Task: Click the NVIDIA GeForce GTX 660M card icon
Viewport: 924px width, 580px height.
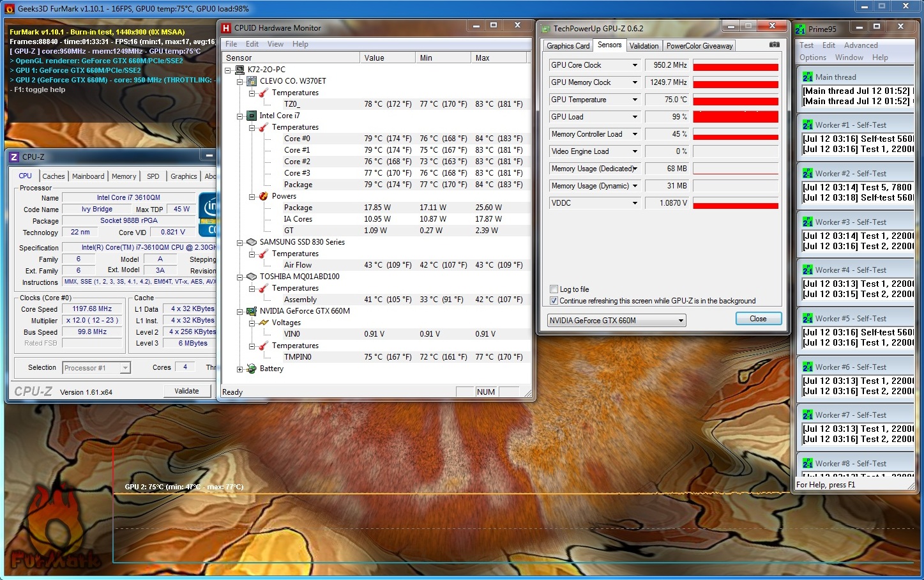Action: pos(252,311)
